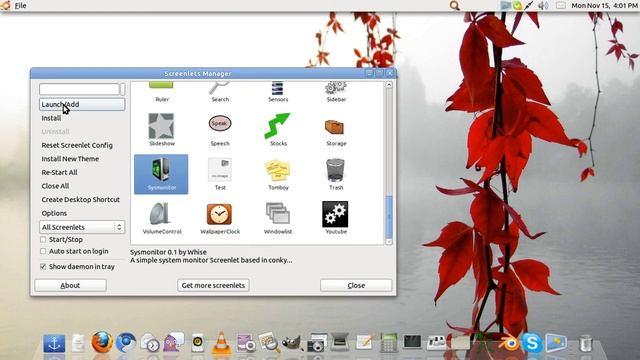640x360 pixels.
Task: Select the Speech screenlet icon
Action: tap(220, 124)
